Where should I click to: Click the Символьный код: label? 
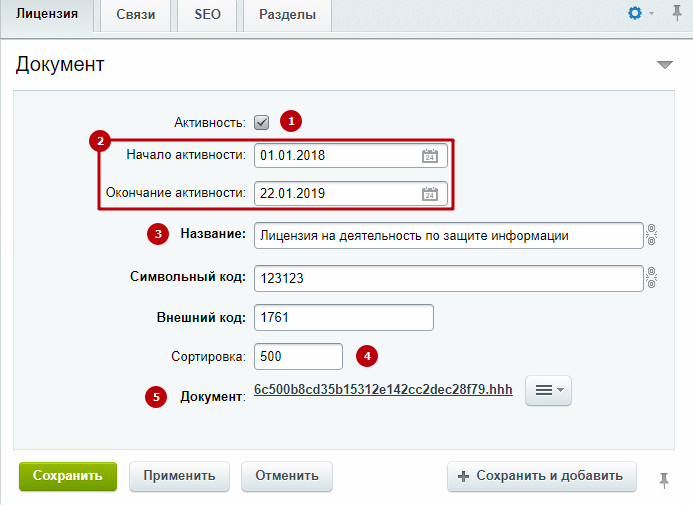pyautogui.click(x=188, y=277)
